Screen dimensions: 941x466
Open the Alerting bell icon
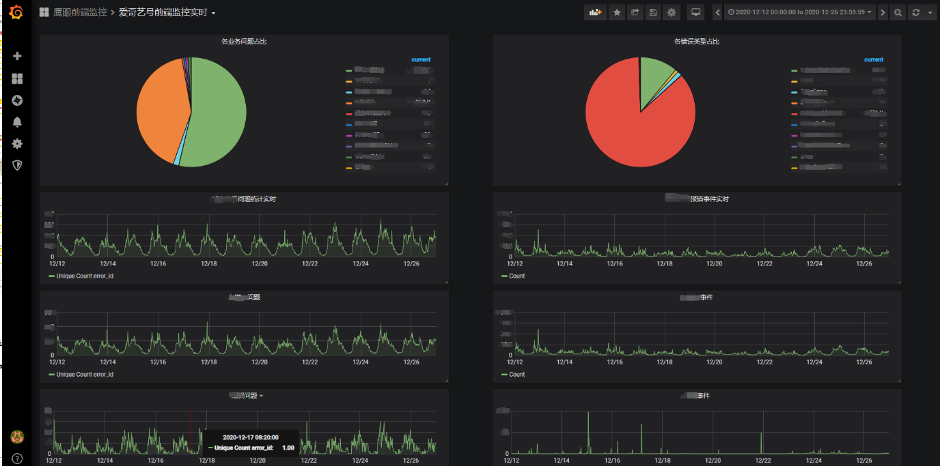tap(17, 122)
